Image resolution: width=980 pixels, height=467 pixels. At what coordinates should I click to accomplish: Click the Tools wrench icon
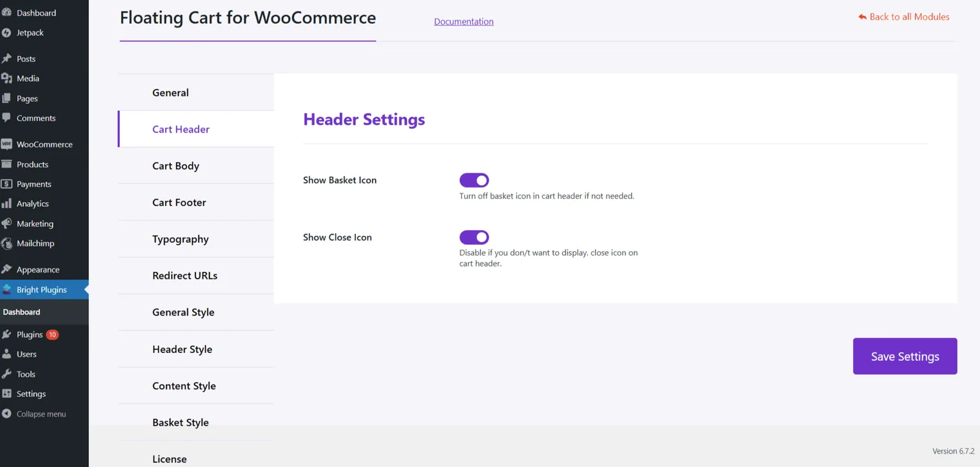tap(6, 374)
